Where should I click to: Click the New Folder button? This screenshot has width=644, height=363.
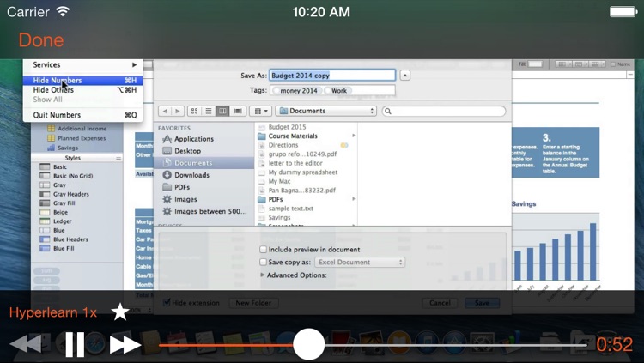tap(253, 303)
